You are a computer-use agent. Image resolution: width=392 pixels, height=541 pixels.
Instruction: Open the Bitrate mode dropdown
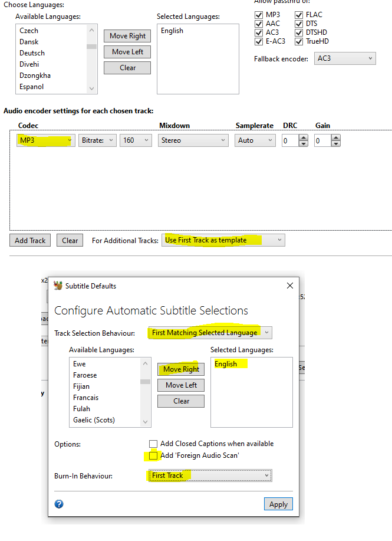pos(97,140)
